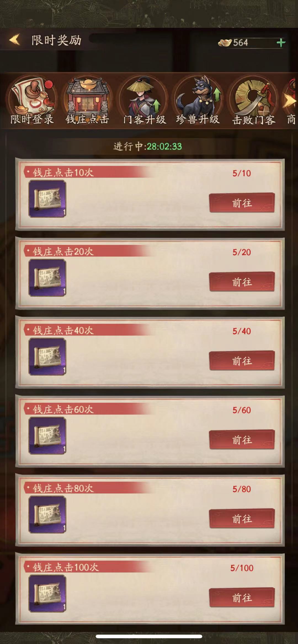The height and width of the screenshot is (644, 298).
Task: Show more categories with right arrow
Action: (x=291, y=101)
